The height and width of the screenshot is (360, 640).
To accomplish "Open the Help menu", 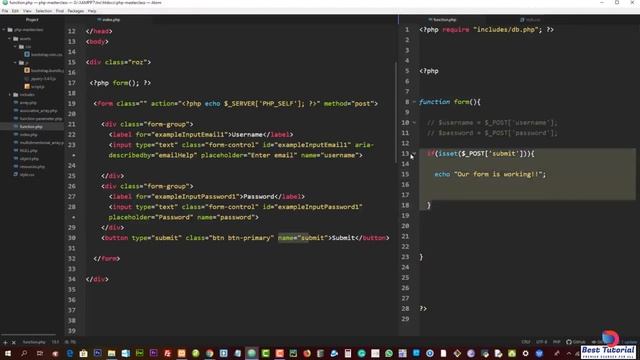I will [92, 11].
